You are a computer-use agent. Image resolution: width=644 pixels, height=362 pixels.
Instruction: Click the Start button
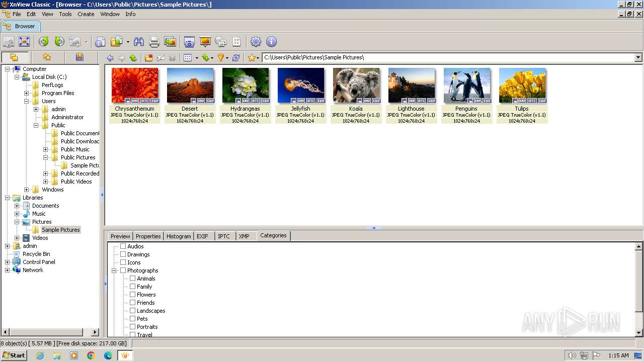pyautogui.click(x=14, y=355)
